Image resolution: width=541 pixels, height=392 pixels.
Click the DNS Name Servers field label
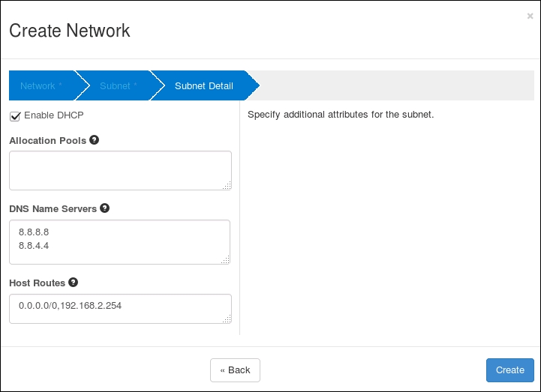53,209
